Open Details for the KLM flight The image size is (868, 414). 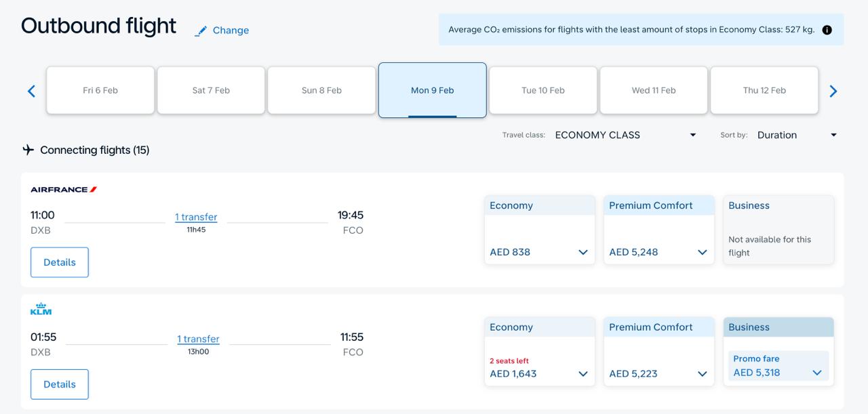pyautogui.click(x=60, y=384)
